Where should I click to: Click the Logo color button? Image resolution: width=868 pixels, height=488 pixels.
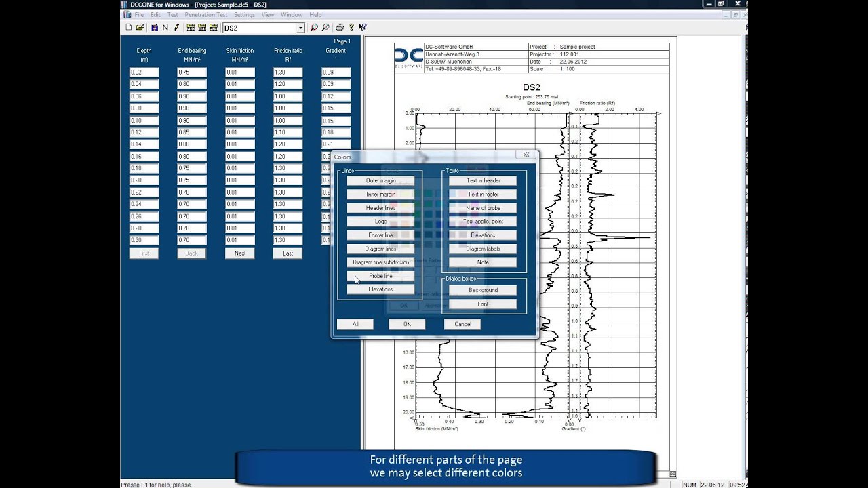point(380,222)
